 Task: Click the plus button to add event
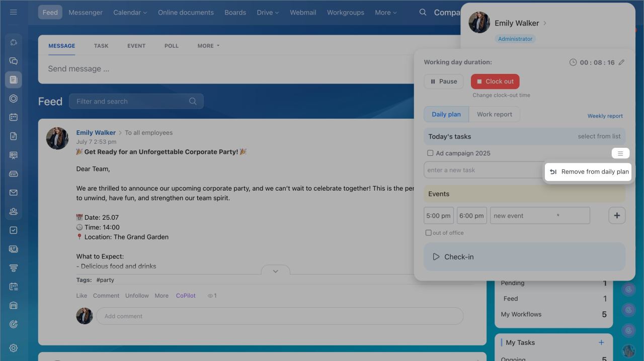[617, 216]
